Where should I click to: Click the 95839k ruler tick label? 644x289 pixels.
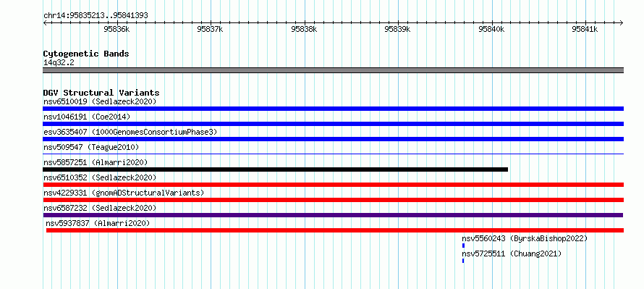click(397, 29)
